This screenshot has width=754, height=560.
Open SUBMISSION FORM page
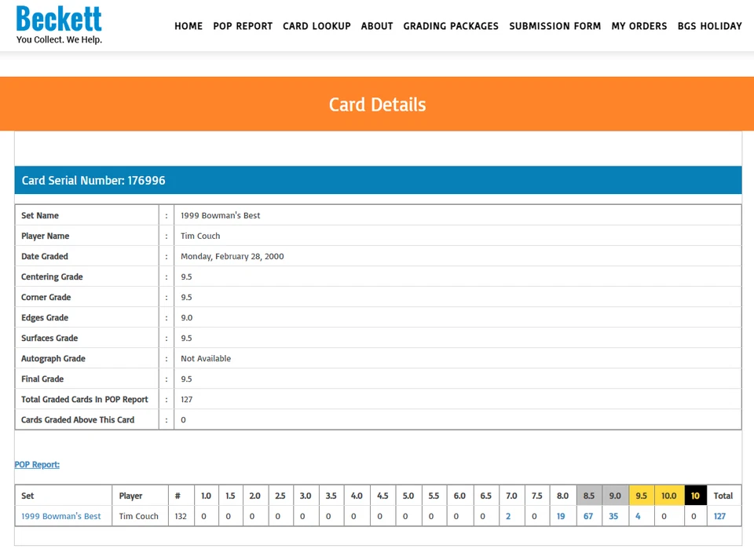pyautogui.click(x=555, y=27)
